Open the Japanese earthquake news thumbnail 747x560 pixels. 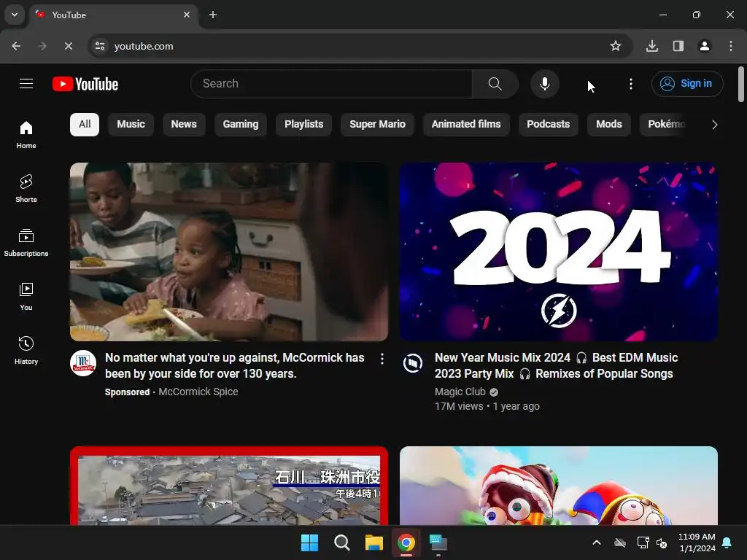(229, 486)
